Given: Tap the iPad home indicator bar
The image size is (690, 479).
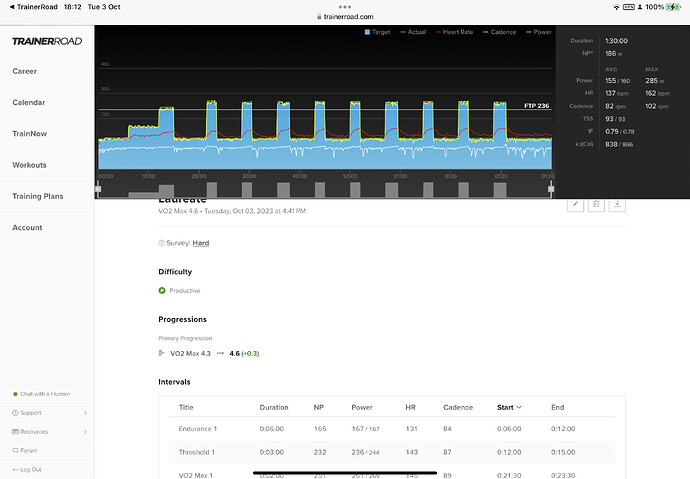Looking at the screenshot, I should 345,473.
